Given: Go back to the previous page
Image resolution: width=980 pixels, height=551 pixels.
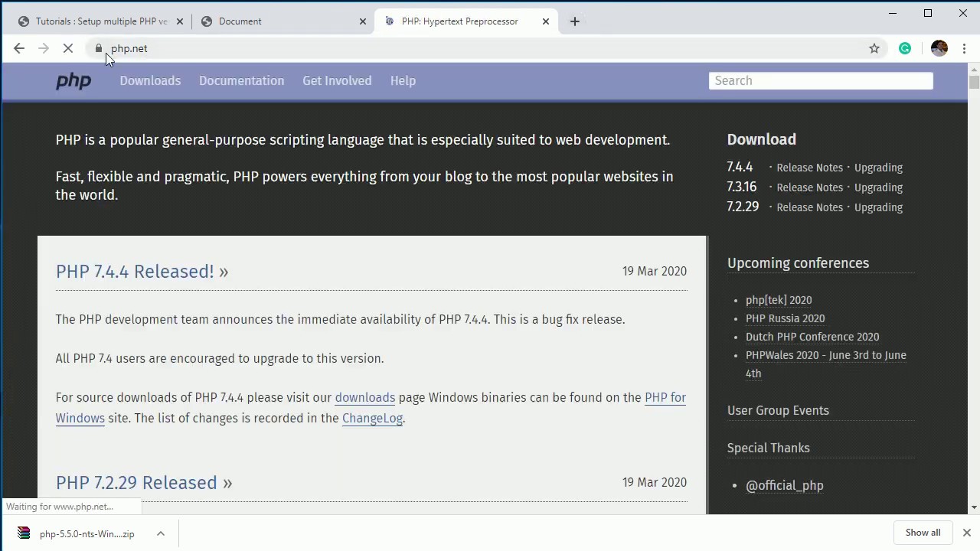Looking at the screenshot, I should (19, 48).
